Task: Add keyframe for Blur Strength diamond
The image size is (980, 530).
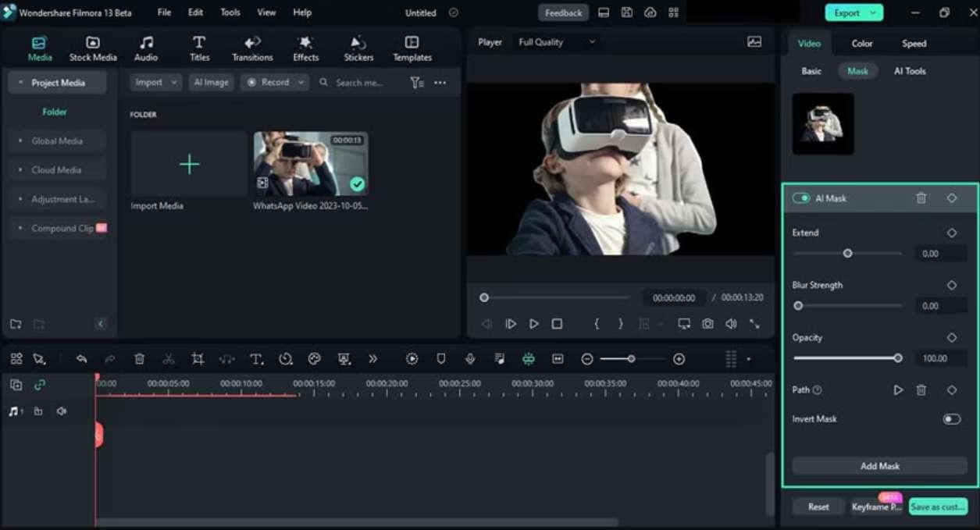Action: (x=952, y=285)
